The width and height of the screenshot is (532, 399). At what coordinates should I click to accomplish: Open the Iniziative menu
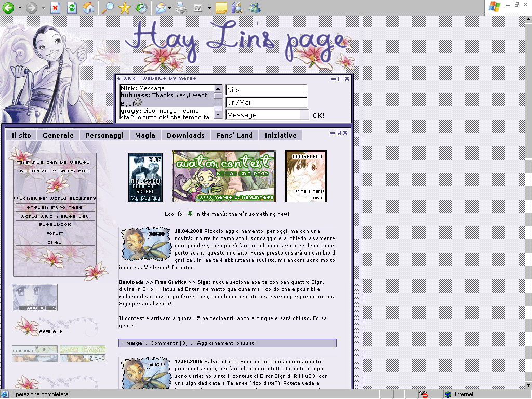click(x=280, y=136)
